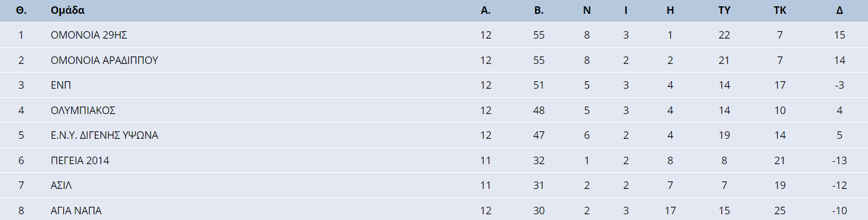Select the 55 points cell of ΟΜΟΝΟΙΑ 29ΗΣ
The image size is (868, 220).
(x=539, y=35)
